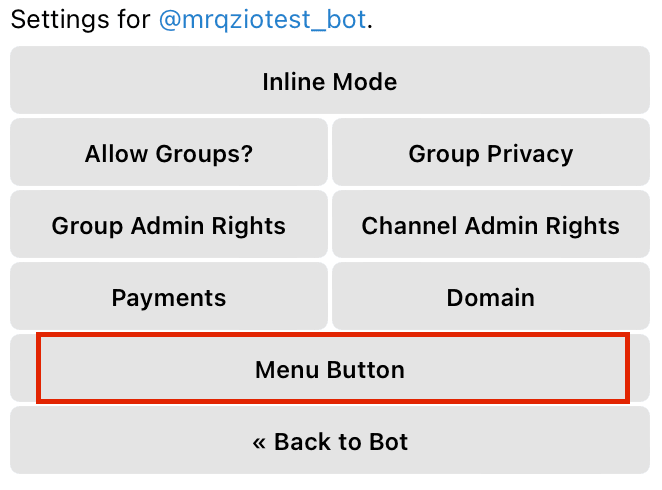
Task: Adjust the bot's group privacy mode
Action: (491, 152)
